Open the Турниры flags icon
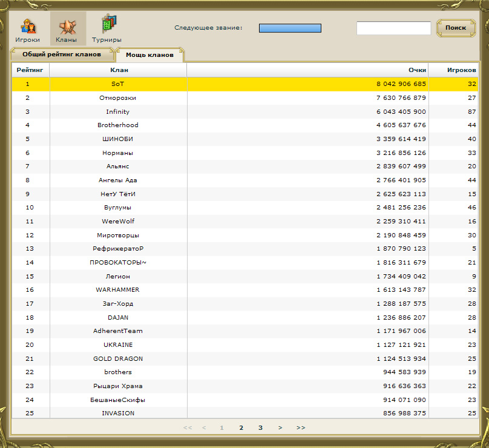Viewport: 489px width, 448px height. click(109, 24)
